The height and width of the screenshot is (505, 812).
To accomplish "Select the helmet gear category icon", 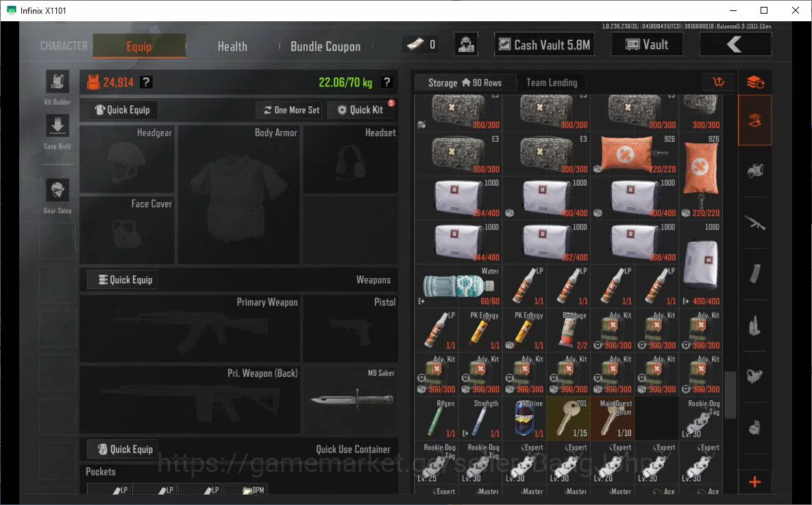I will [x=755, y=171].
